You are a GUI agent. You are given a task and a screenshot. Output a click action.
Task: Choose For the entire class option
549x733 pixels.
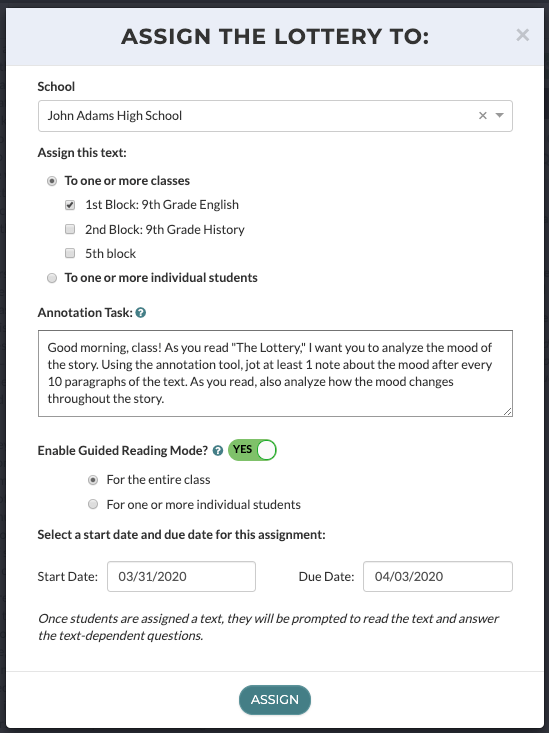click(x=93, y=480)
